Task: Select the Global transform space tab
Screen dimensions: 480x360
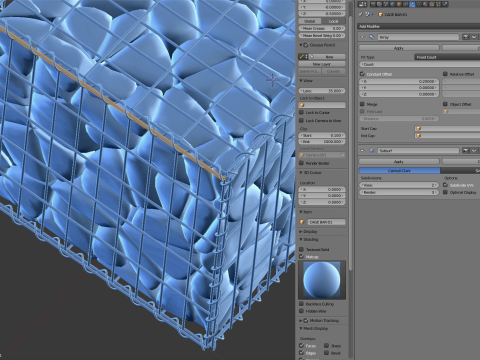Action: [310, 21]
